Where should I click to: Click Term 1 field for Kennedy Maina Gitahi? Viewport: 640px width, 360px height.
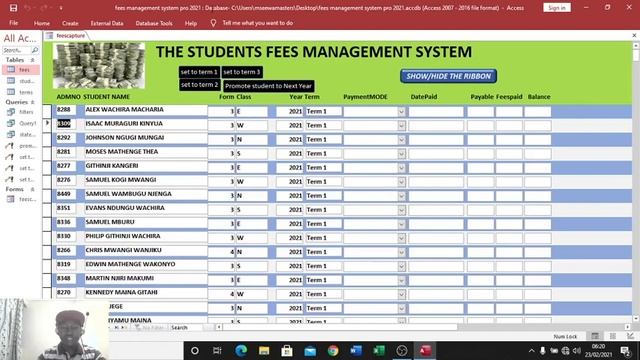[x=323, y=294]
